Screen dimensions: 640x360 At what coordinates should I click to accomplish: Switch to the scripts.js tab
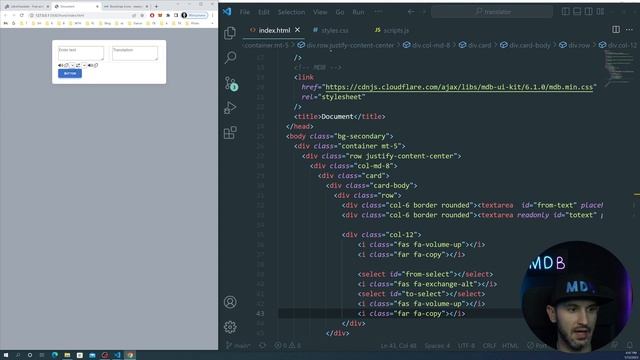(x=392, y=30)
